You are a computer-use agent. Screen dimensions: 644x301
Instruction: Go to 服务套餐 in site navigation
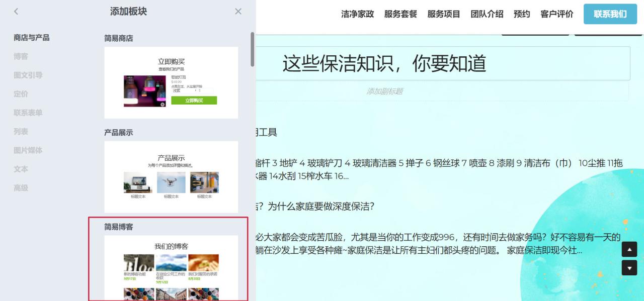coord(400,14)
